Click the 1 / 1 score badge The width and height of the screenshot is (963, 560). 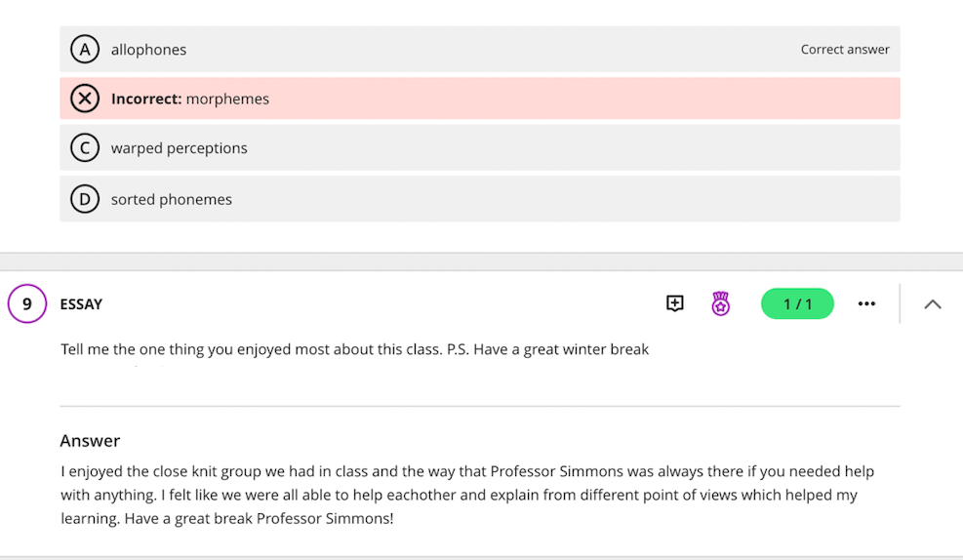coord(797,303)
